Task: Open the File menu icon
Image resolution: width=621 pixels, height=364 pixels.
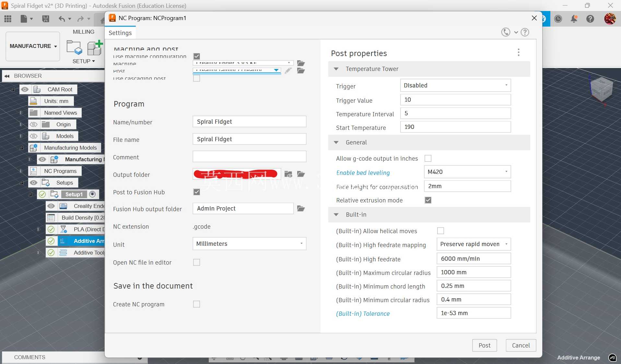Action: (x=27, y=19)
